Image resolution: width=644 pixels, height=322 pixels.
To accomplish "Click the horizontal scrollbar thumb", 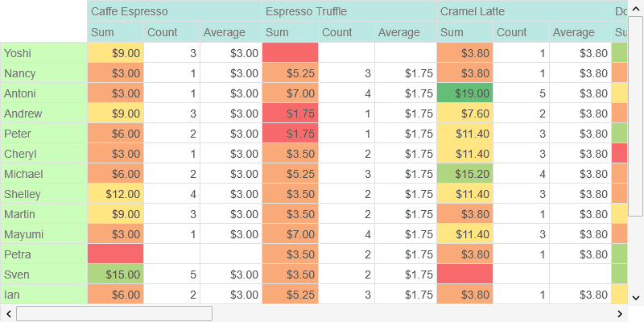I will (114, 314).
